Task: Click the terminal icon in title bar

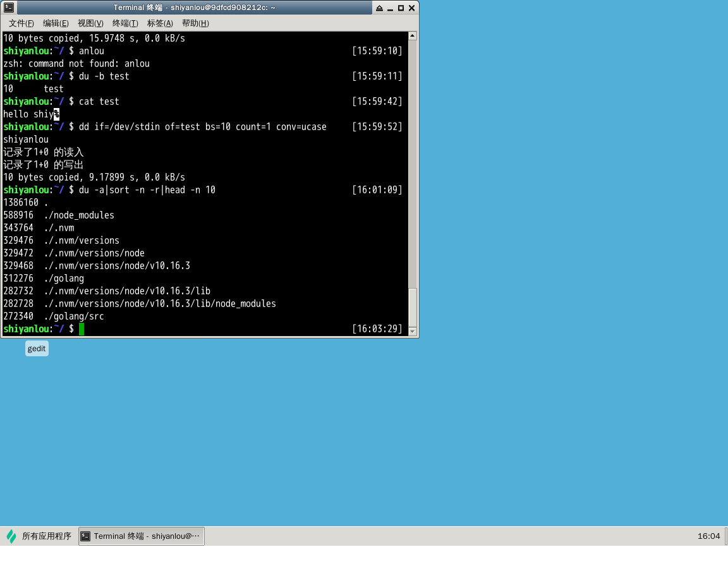Action: tap(8, 8)
